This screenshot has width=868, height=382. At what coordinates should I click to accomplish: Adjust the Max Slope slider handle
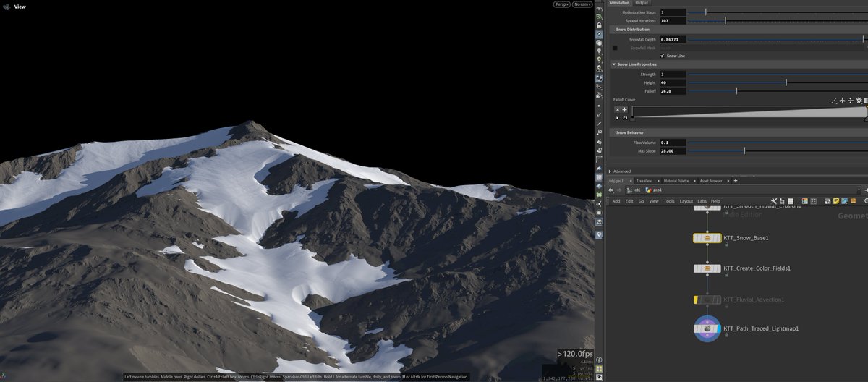744,151
